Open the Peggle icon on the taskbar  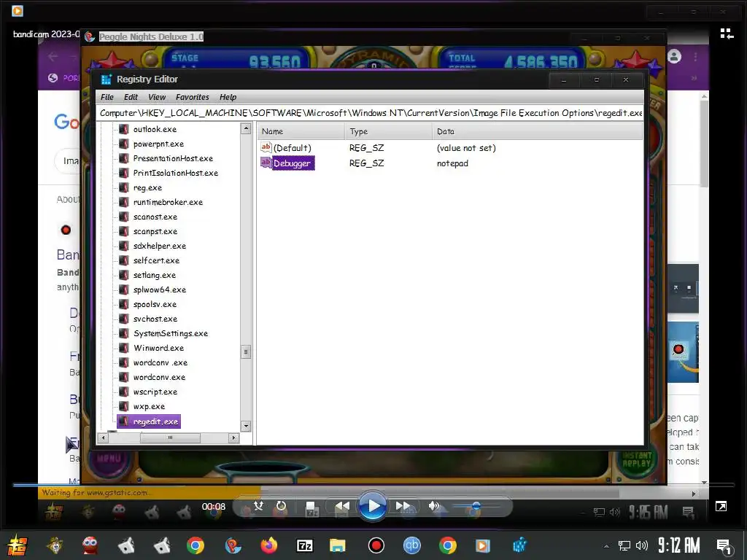[x=233, y=545]
